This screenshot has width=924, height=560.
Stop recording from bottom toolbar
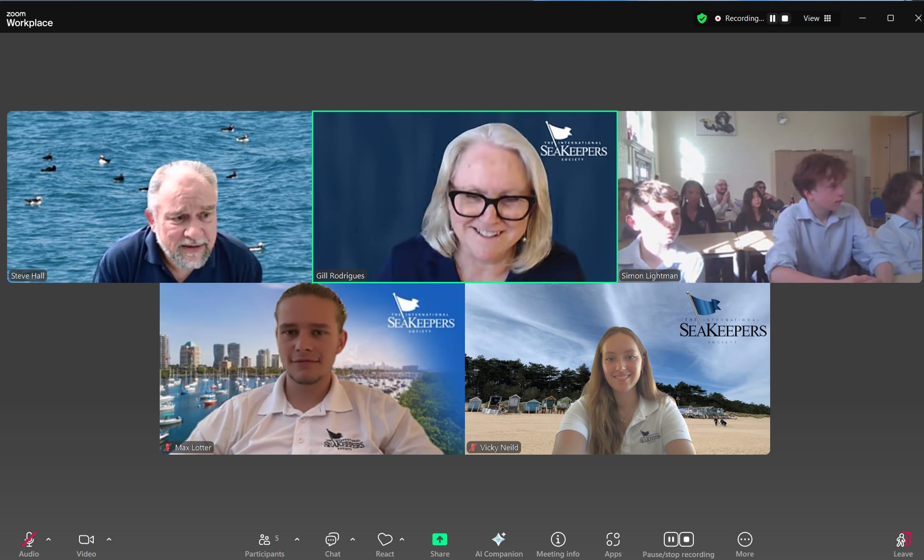(x=687, y=539)
